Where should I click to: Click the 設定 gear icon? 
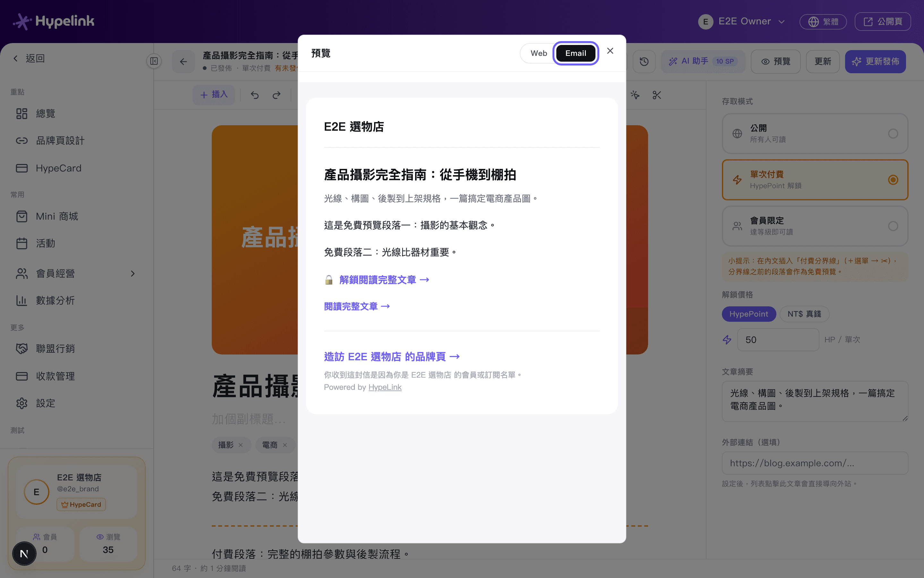point(22,403)
